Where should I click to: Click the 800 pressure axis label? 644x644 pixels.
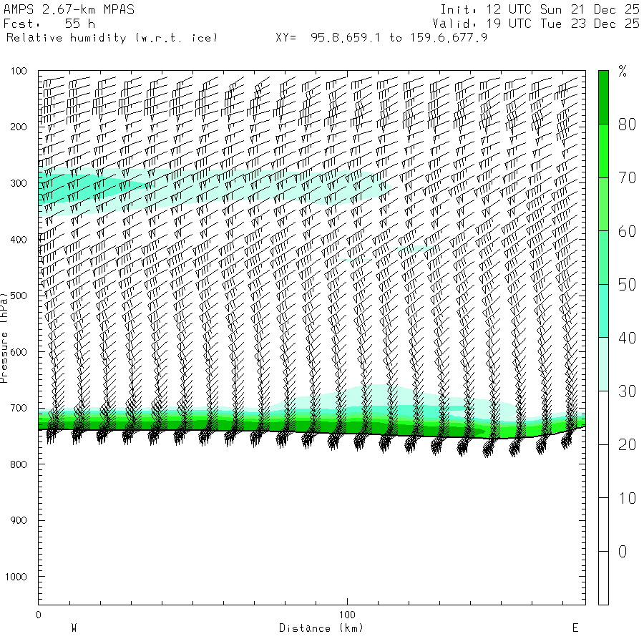19,464
